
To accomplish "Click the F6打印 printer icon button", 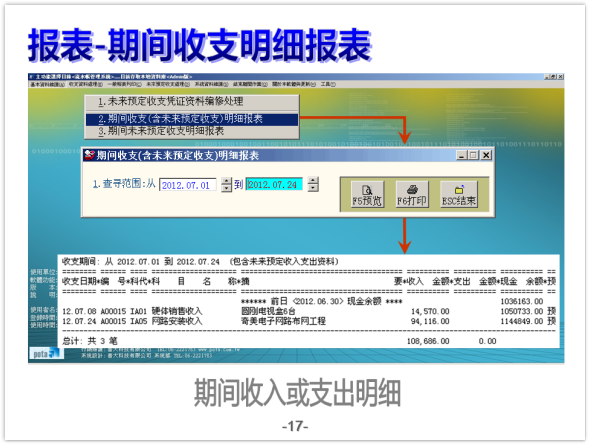I will [x=412, y=194].
